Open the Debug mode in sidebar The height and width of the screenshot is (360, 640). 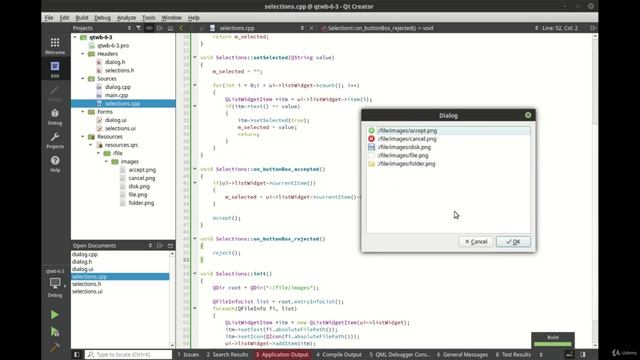click(x=55, y=116)
